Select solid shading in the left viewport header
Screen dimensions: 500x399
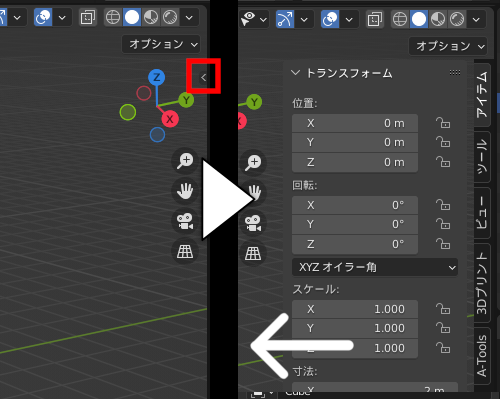point(132,17)
